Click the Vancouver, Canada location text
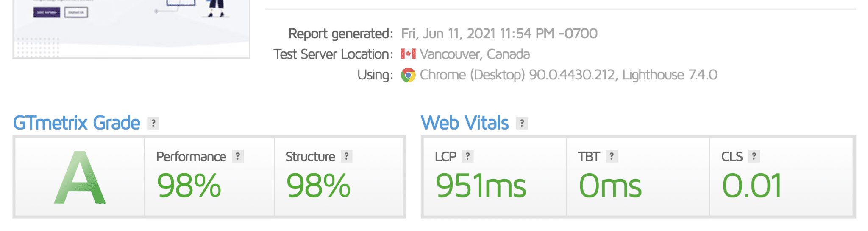Screen dimensions: 868x231 tap(475, 54)
